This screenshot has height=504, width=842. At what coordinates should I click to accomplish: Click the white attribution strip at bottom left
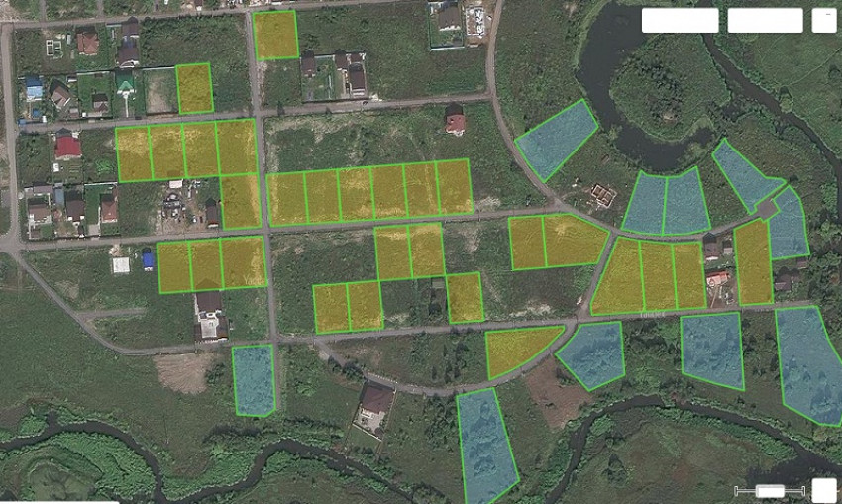point(59,501)
